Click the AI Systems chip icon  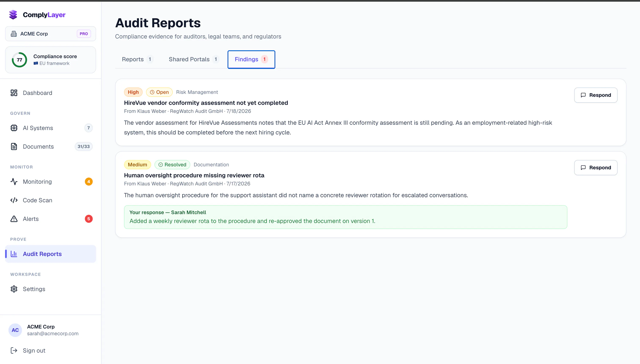pos(14,128)
